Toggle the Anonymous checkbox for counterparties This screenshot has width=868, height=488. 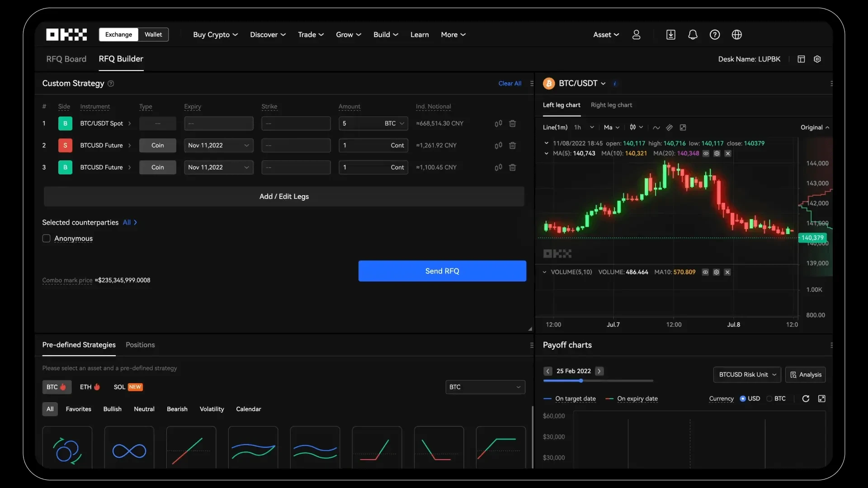[x=46, y=238]
